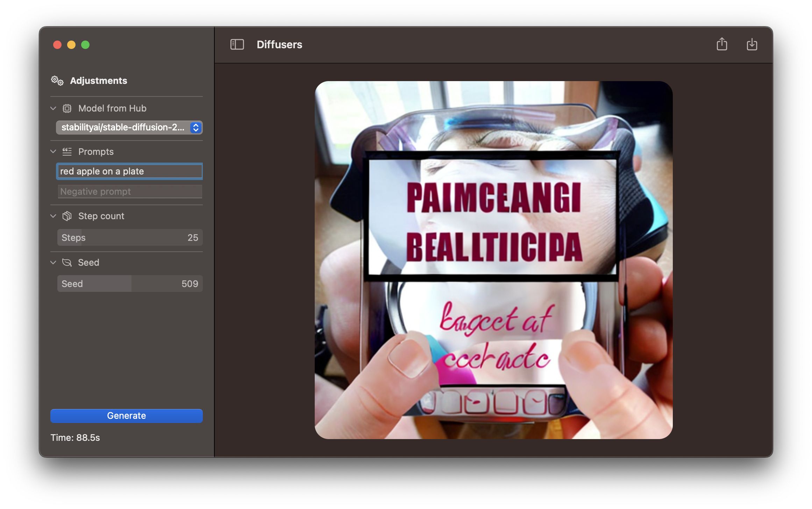812x509 pixels.
Task: Click the save image download icon
Action: tap(752, 44)
